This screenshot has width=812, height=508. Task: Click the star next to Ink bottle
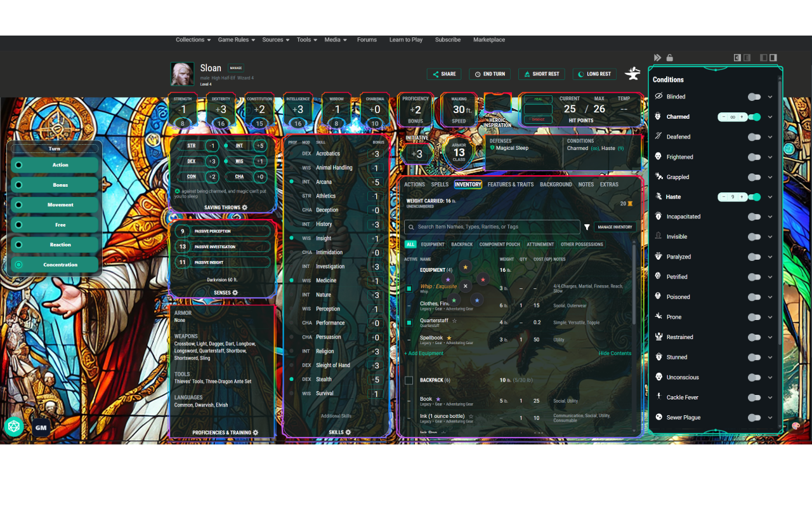point(471,417)
